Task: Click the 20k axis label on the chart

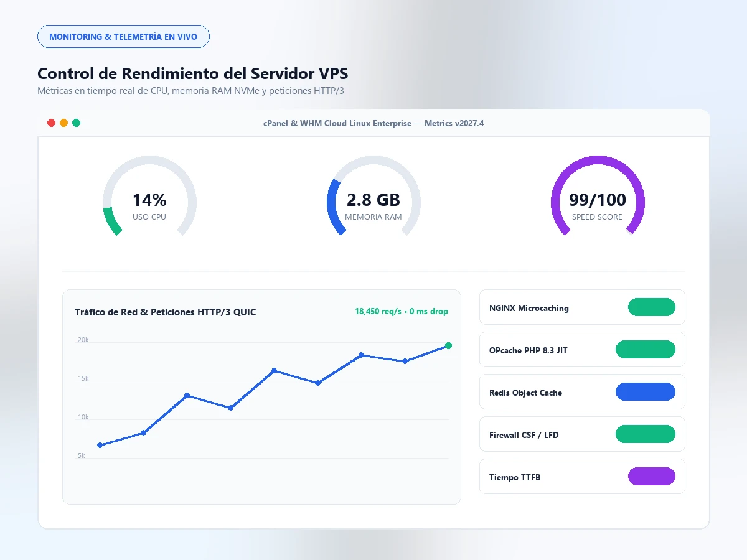Action: [x=83, y=340]
